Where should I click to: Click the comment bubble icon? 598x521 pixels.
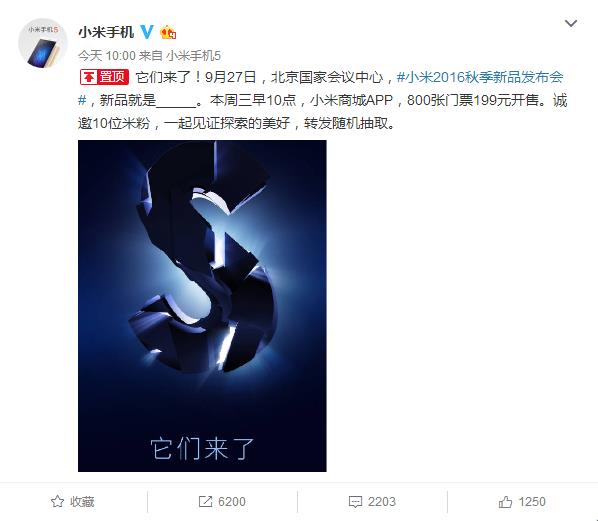tap(355, 502)
